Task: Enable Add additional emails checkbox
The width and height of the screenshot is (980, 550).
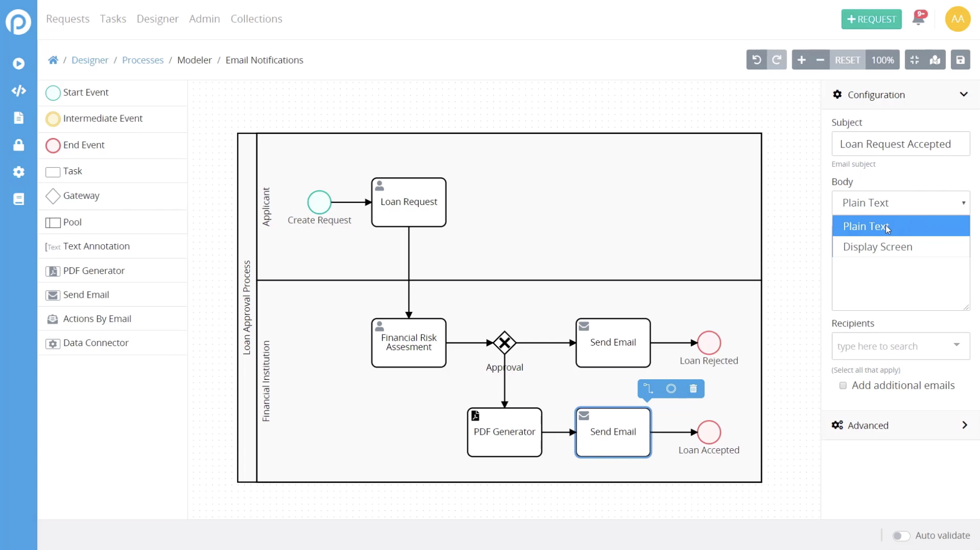Action: tap(844, 385)
